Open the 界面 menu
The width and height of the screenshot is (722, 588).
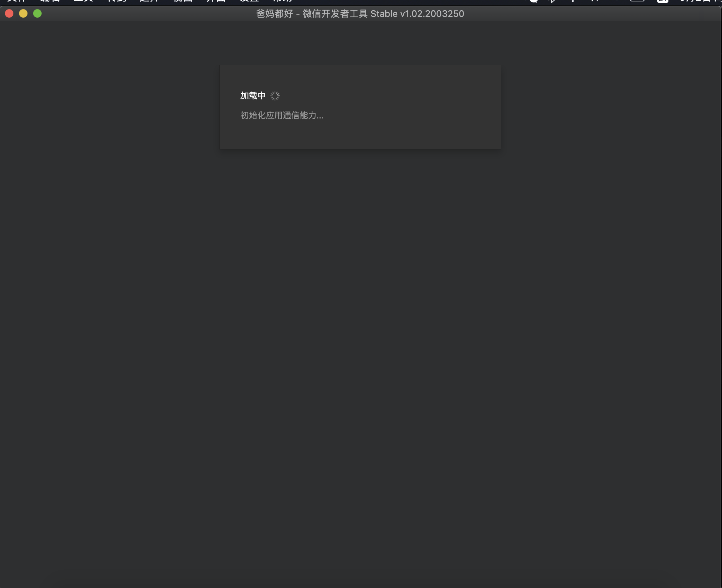(216, 1)
